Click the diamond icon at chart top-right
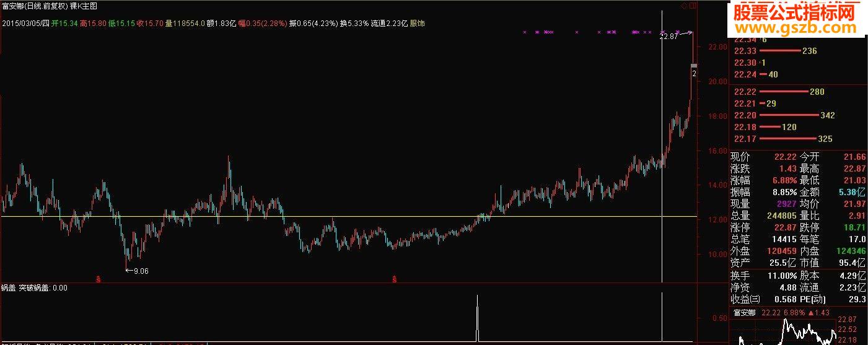This screenshot has height=345, width=868. [683, 5]
